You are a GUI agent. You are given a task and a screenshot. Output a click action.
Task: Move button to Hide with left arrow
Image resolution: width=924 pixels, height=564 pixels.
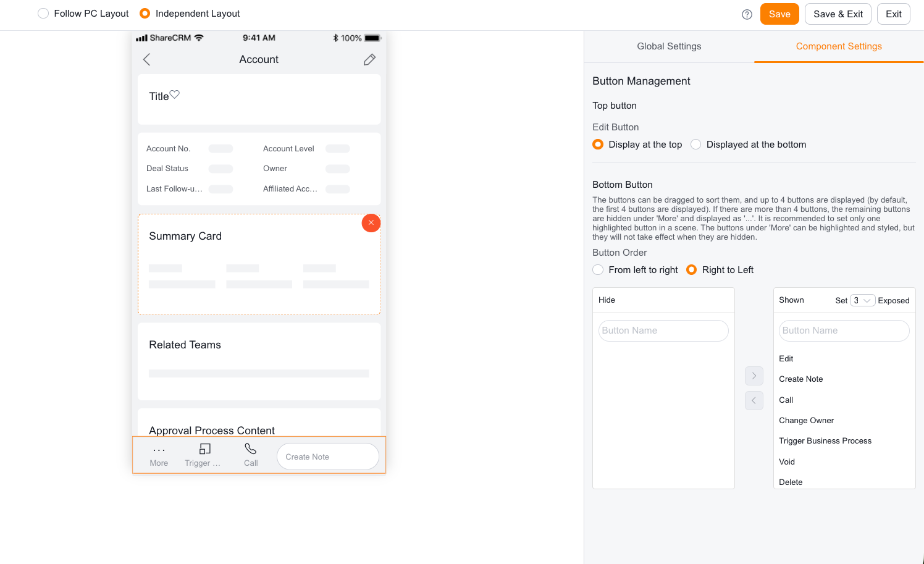(x=754, y=400)
